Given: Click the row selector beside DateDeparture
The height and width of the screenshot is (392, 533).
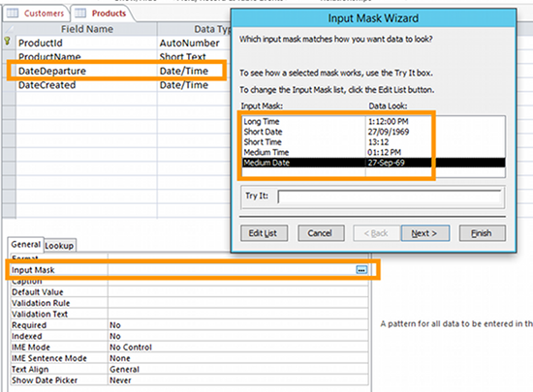Looking at the screenshot, I should click(x=9, y=71).
